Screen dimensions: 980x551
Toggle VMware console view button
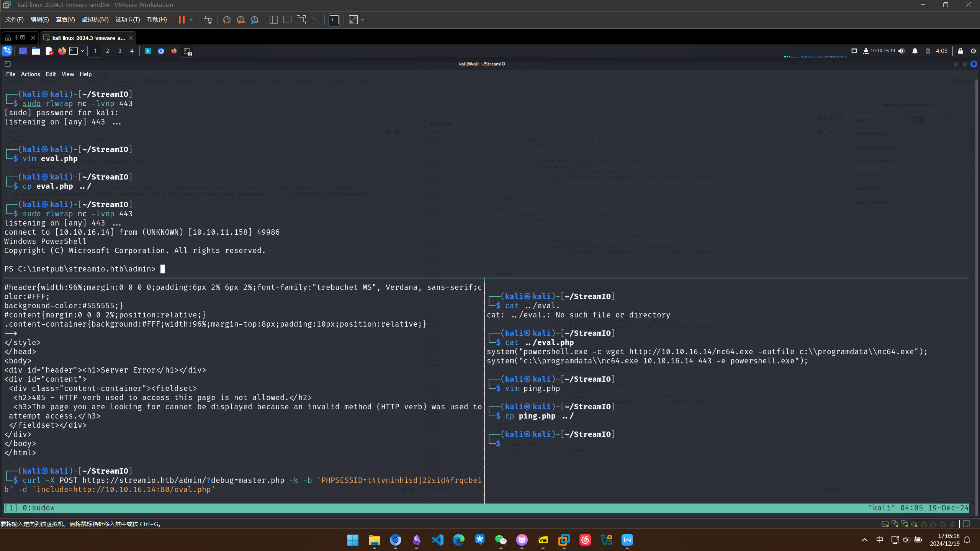(334, 20)
